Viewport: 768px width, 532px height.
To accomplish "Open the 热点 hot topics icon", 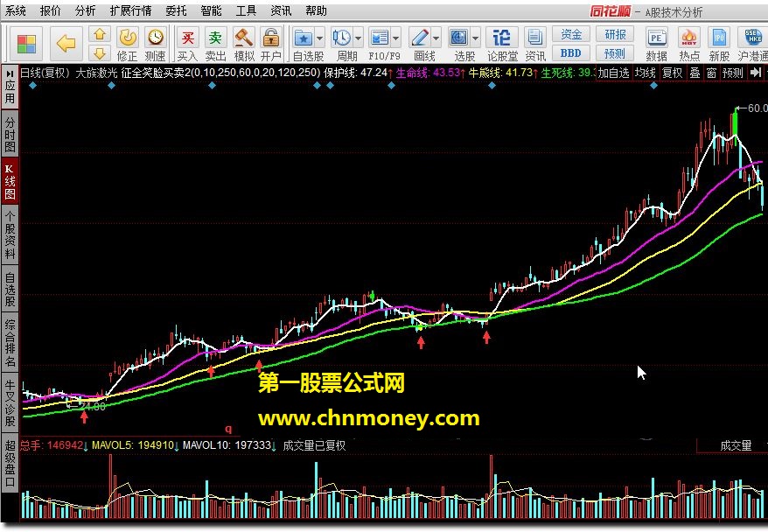I will [x=688, y=44].
